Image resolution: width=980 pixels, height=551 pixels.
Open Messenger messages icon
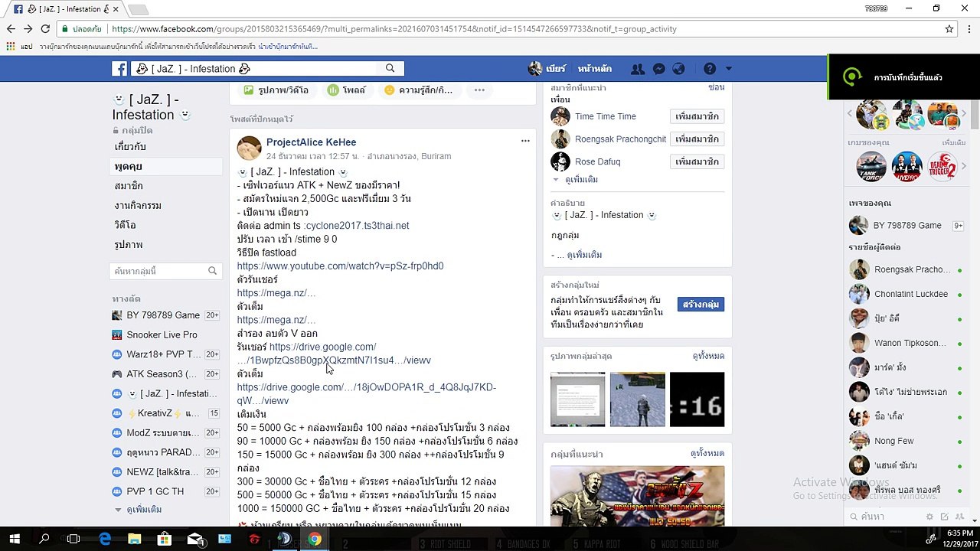tap(658, 69)
